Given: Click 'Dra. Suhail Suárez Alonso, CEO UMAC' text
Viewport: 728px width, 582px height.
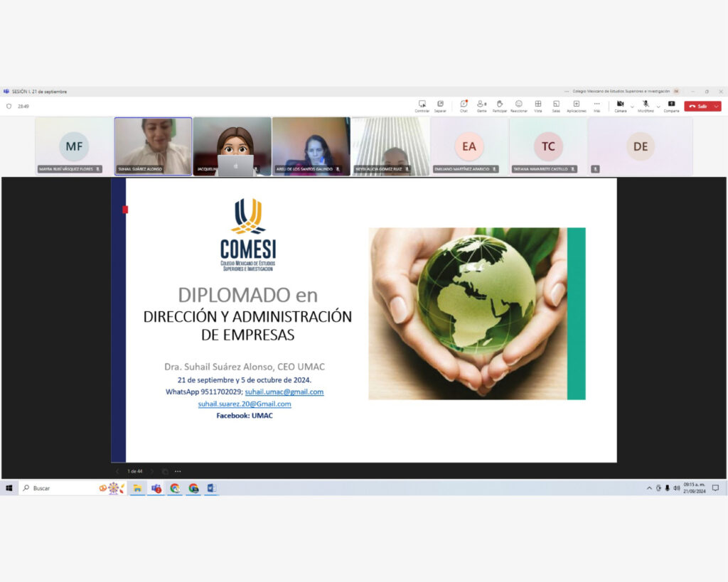Looking at the screenshot, I should point(245,367).
